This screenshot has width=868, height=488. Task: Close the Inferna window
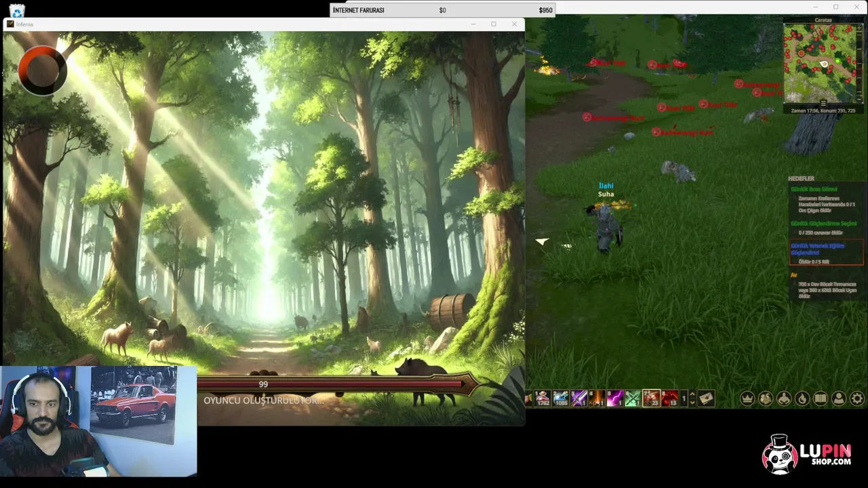click(514, 24)
